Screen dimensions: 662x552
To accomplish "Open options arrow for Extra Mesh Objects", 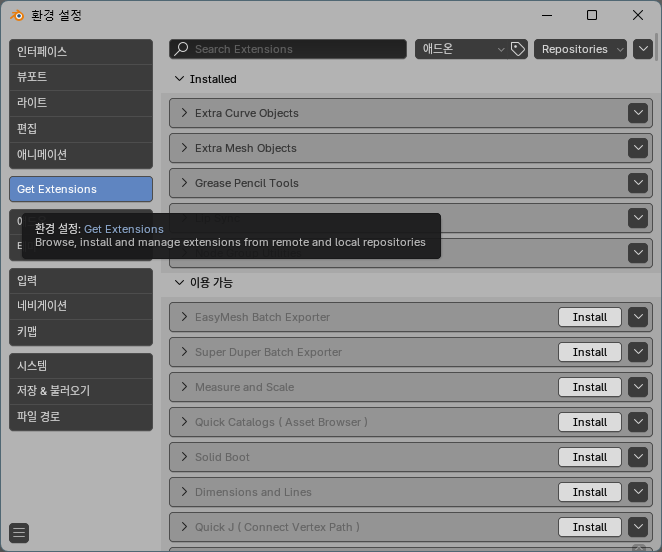I will click(638, 148).
